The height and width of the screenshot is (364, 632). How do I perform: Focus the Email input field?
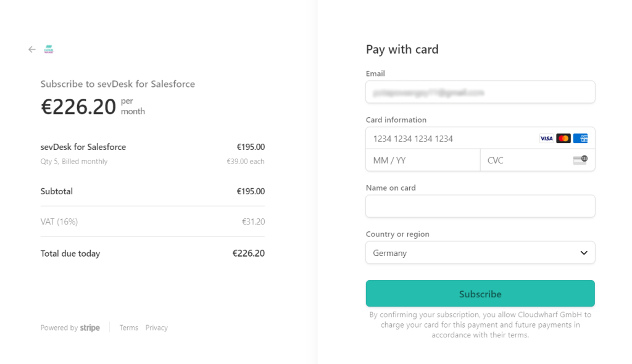pyautogui.click(x=480, y=93)
